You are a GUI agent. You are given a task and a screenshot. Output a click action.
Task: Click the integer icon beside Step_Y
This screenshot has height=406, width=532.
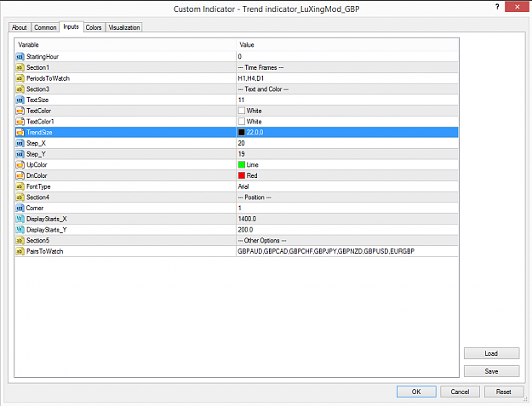click(20, 154)
